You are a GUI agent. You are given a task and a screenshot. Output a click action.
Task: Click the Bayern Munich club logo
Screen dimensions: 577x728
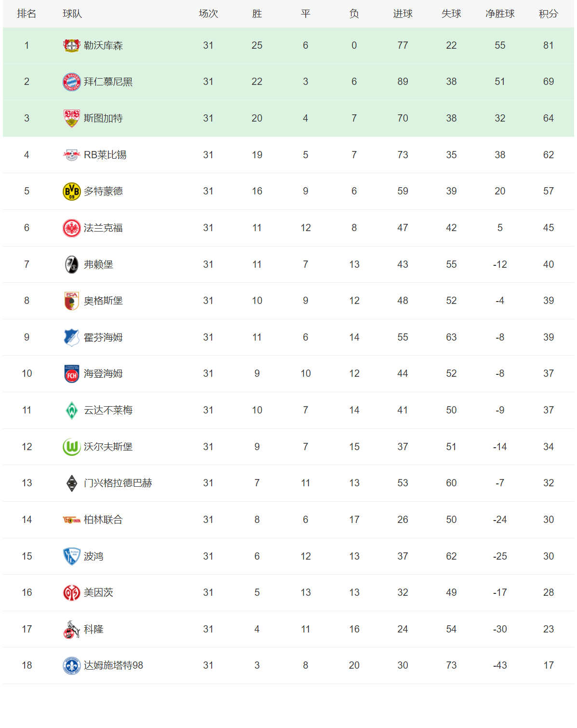(x=71, y=82)
